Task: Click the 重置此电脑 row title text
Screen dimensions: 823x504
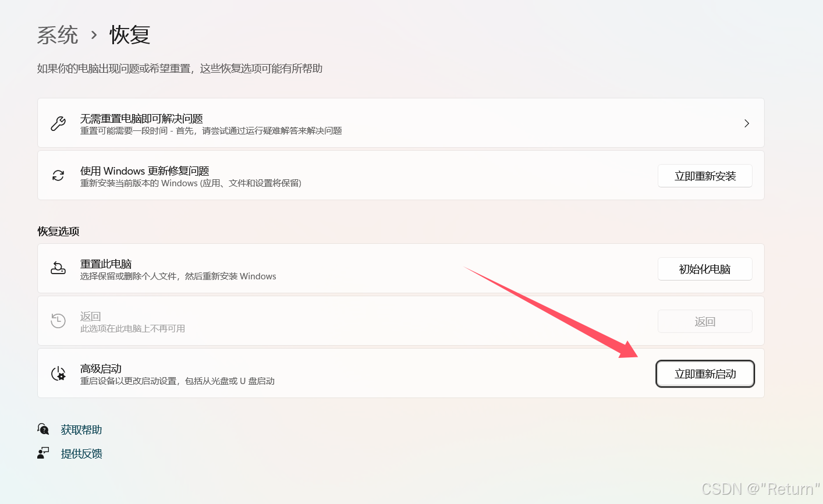Action: [x=106, y=264]
